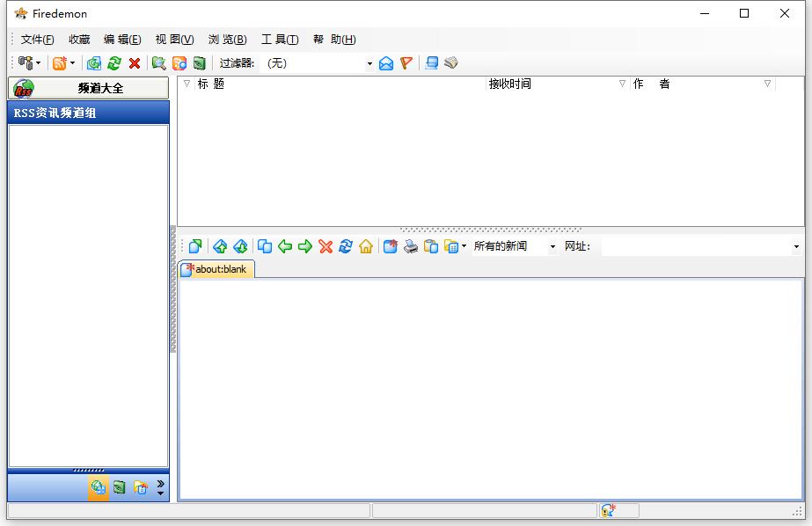Click the network channel group icon
Viewport: 812px width, 526px height.
(25, 63)
